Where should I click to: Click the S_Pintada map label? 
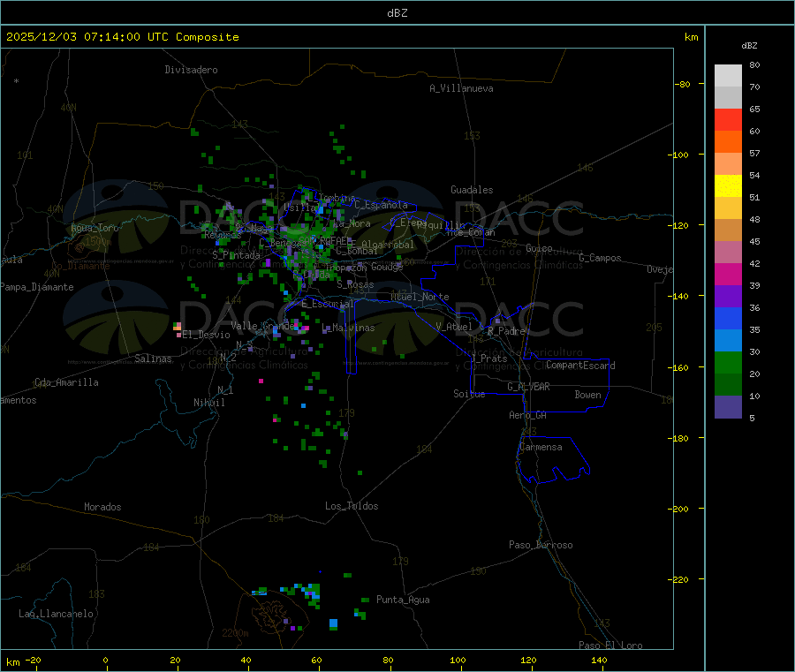(236, 255)
